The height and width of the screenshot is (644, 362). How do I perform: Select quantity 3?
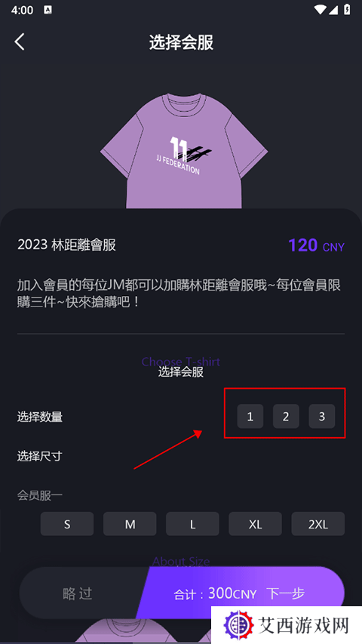point(322,417)
